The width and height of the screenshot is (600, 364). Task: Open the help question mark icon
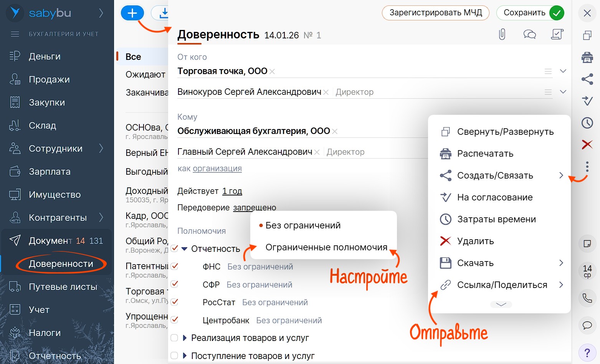587,352
